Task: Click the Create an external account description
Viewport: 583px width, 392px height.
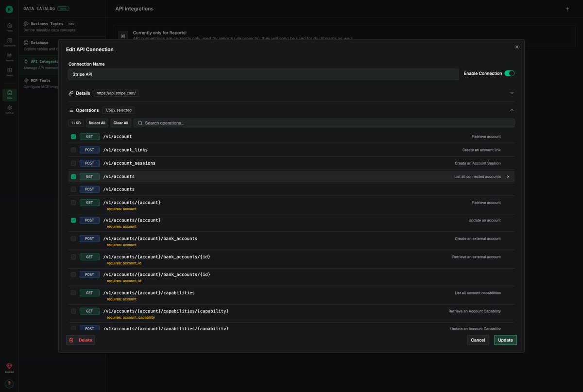Action: pyautogui.click(x=478, y=239)
